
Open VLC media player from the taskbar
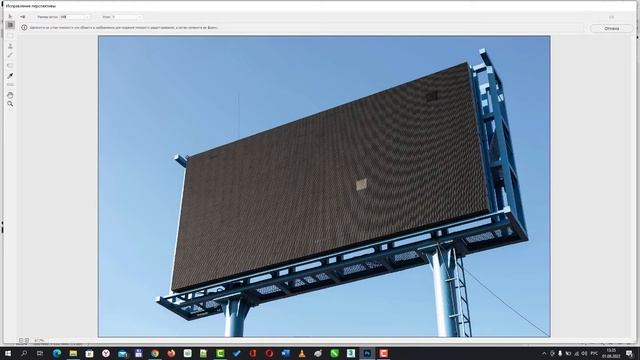[x=302, y=353]
